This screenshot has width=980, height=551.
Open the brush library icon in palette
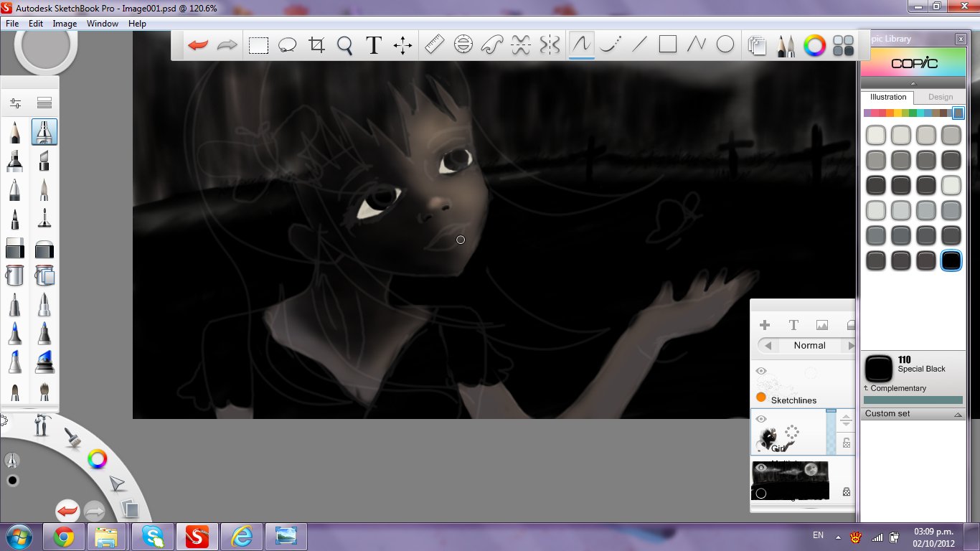44,103
